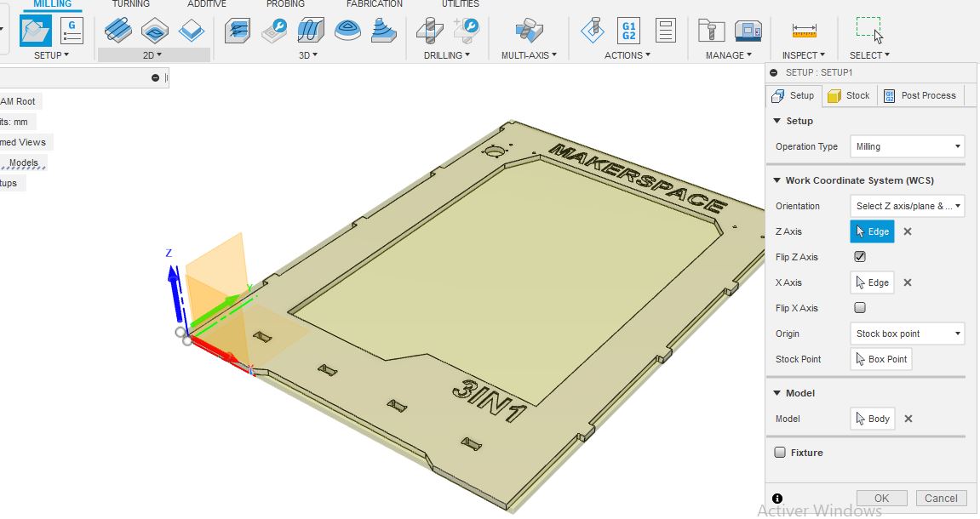Viewport: 980px width, 519px height.
Task: Clear the X Axis edge selection
Action: pos(908,283)
